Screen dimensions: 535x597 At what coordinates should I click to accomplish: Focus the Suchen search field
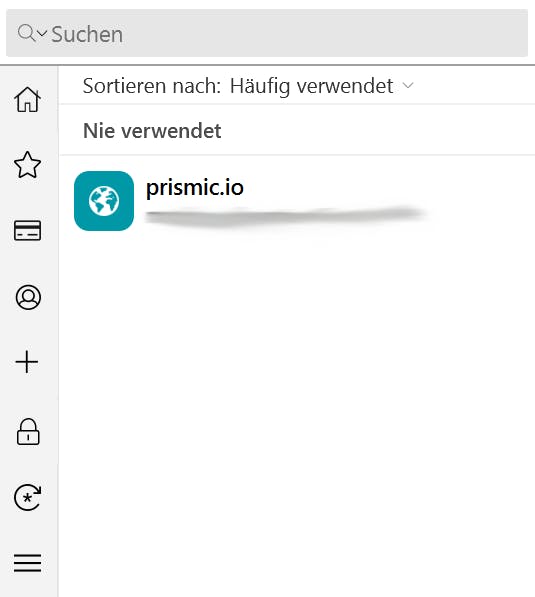coord(267,34)
